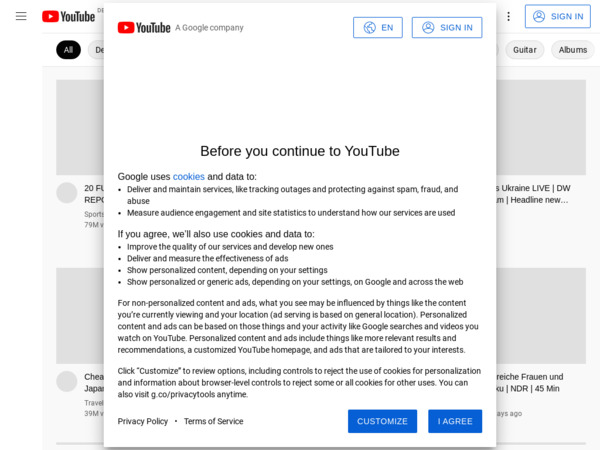Open the NDR 45 Min video thumbnail
The width and height of the screenshot is (600, 450).
pos(541,316)
